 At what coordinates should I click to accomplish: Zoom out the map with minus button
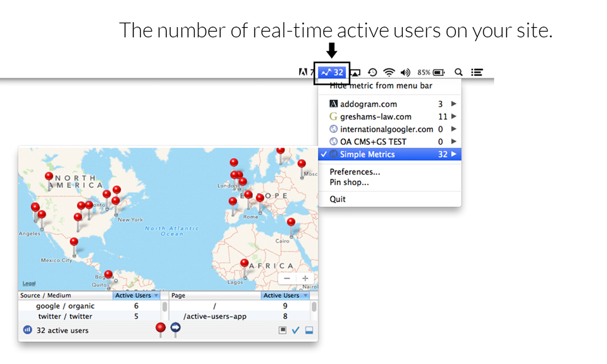[287, 278]
